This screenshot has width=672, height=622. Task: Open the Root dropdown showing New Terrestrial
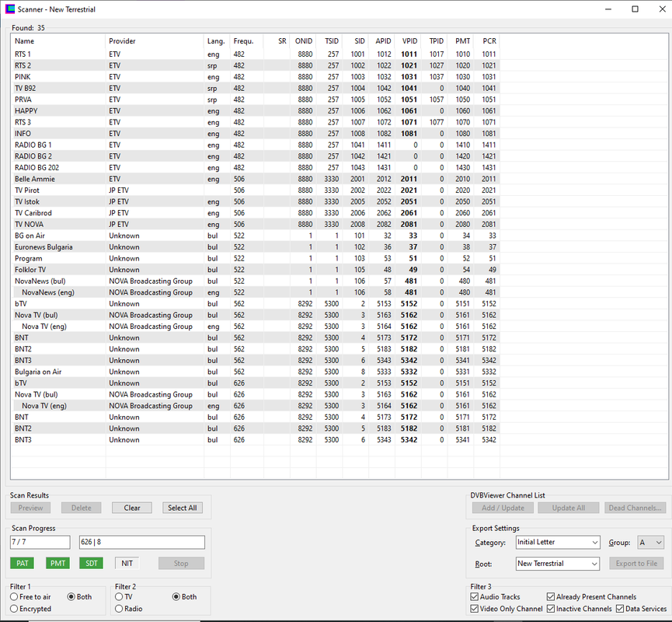pyautogui.click(x=558, y=564)
